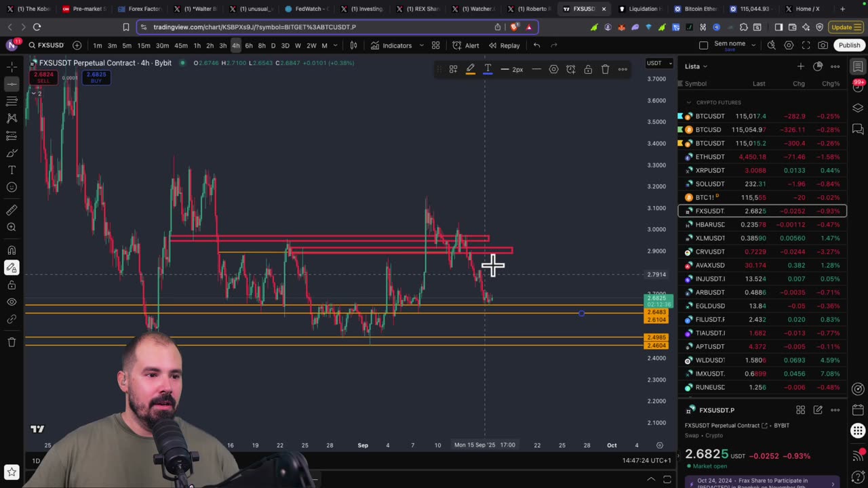Image resolution: width=868 pixels, height=488 pixels.
Task: Undo the last chart action
Action: 536,45
